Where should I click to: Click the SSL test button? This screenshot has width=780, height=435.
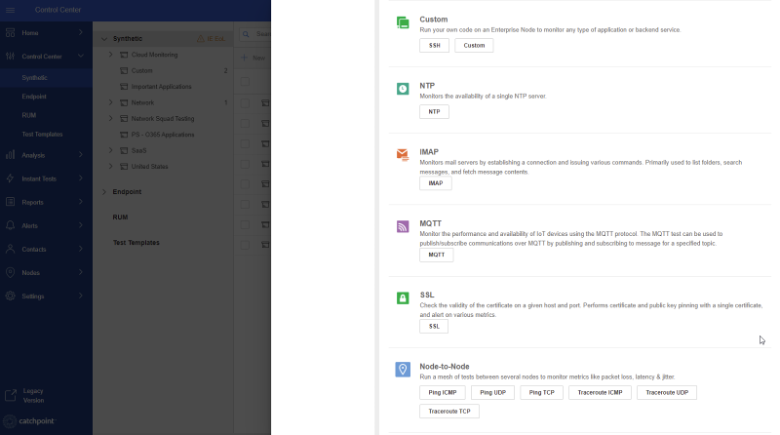point(434,326)
